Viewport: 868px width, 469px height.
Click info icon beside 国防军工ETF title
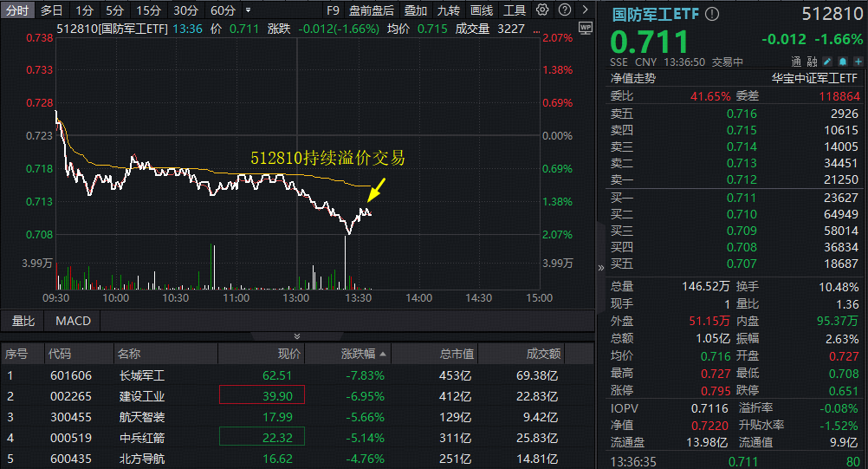tap(712, 15)
